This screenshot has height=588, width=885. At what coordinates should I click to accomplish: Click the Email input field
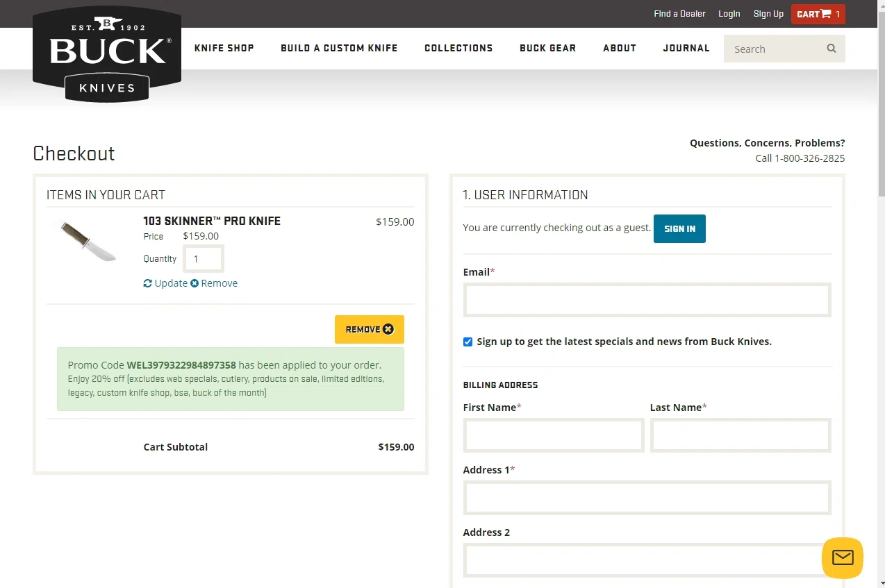647,300
